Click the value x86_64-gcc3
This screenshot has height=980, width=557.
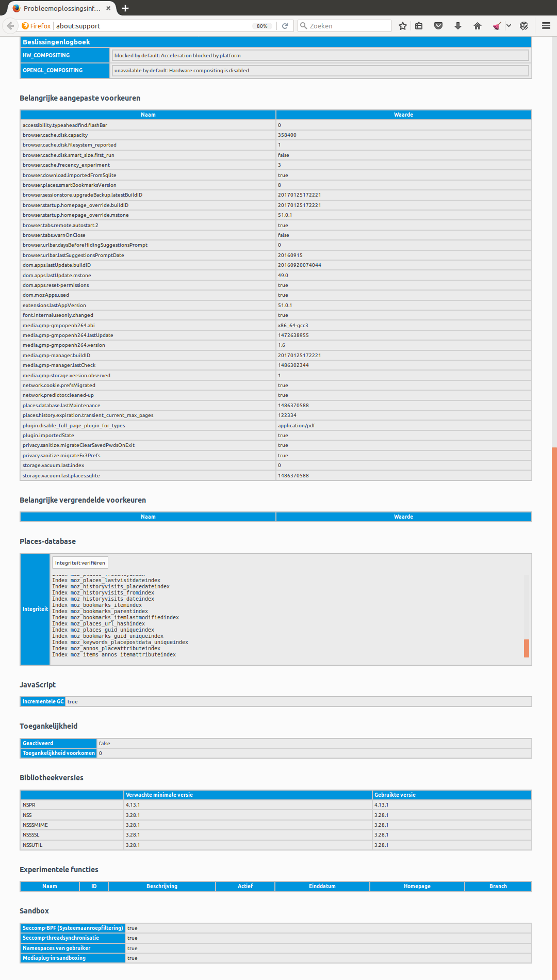293,326
